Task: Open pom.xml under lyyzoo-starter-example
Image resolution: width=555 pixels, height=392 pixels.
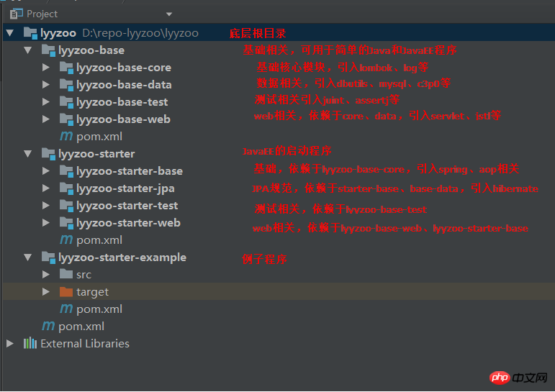Action: point(99,309)
